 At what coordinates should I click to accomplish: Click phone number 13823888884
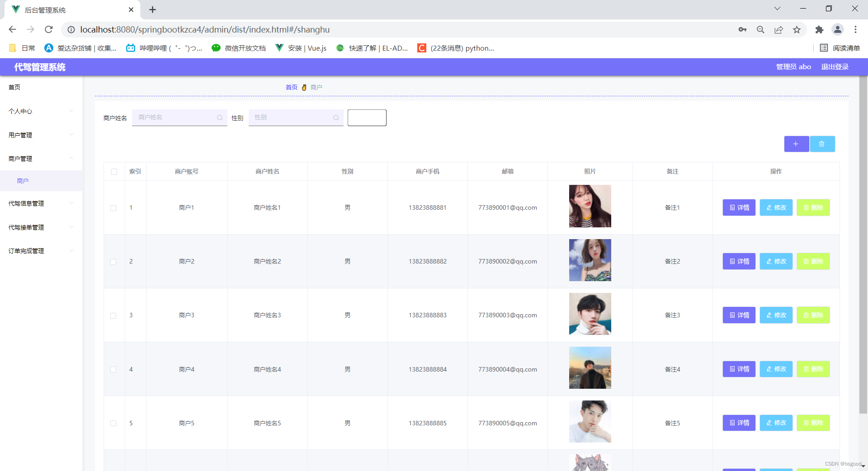428,369
